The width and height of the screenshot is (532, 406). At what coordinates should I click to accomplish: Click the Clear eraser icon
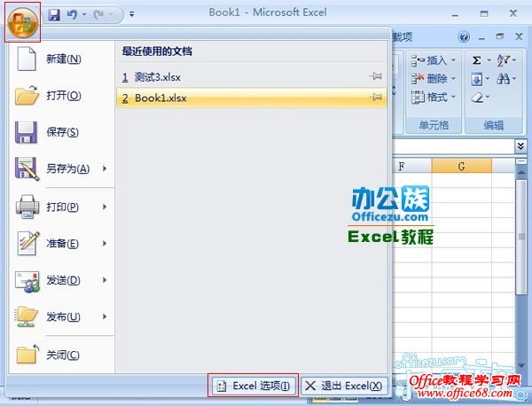click(x=477, y=98)
